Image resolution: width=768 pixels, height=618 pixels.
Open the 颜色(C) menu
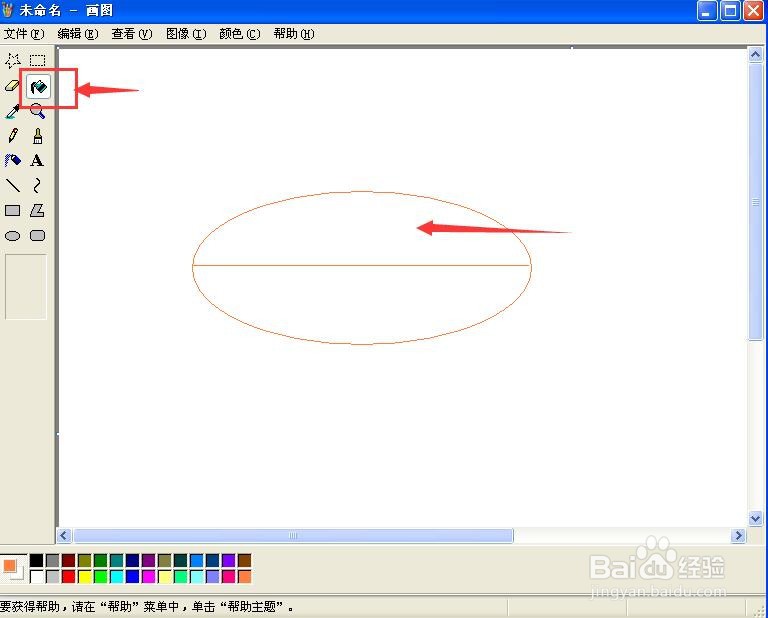[x=240, y=34]
